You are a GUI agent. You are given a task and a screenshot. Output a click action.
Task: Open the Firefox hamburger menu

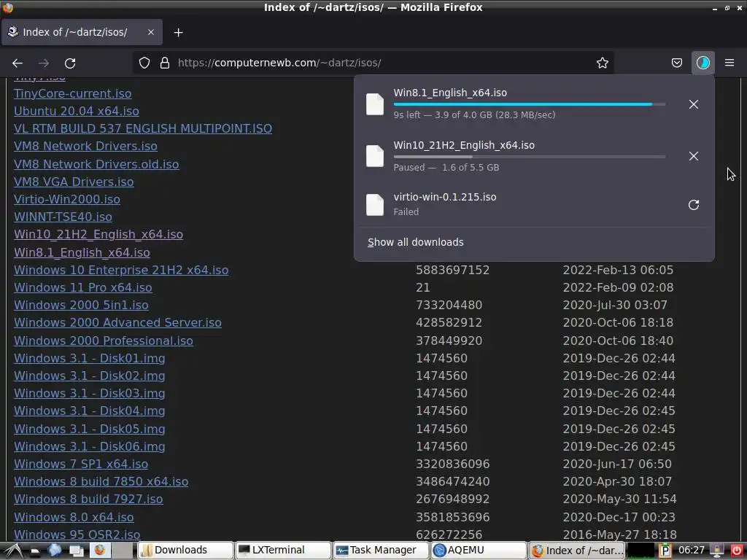729,63
